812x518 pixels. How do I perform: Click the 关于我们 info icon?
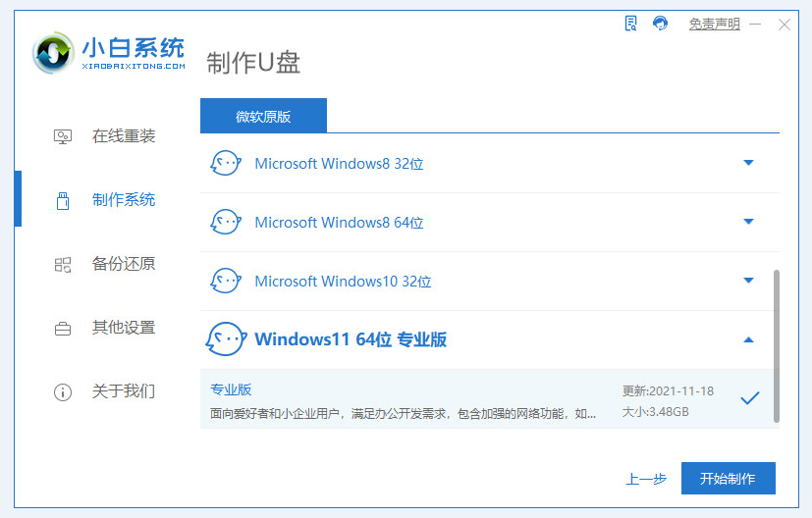[x=63, y=391]
